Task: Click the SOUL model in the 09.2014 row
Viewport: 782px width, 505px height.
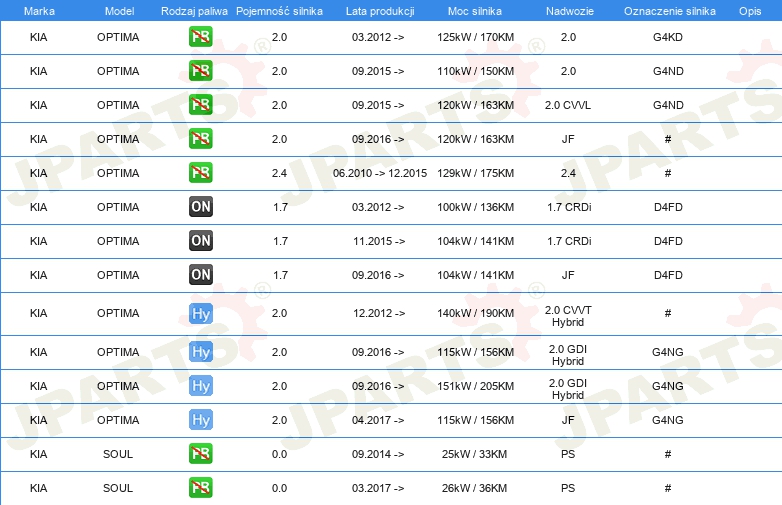Action: click(118, 454)
